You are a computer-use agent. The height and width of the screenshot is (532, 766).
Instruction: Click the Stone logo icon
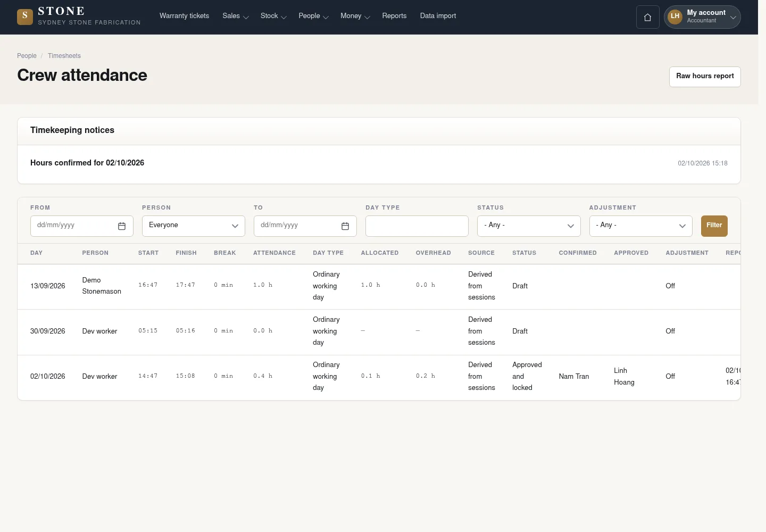(24, 16)
